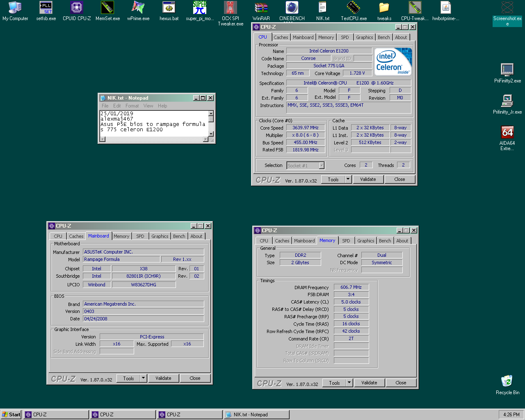
Task: Select Bus Speed value 455.00 MHz
Action: pyautogui.click(x=306, y=143)
